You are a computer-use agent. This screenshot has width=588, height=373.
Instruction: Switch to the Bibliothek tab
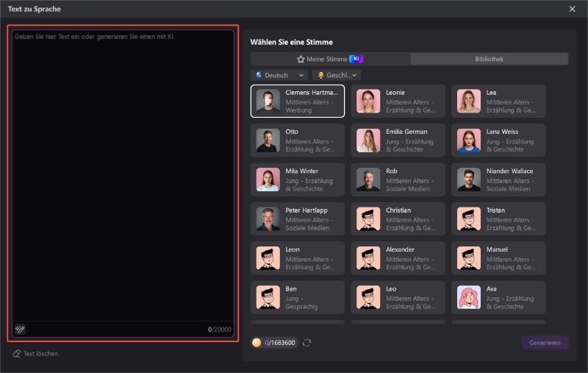click(x=489, y=59)
